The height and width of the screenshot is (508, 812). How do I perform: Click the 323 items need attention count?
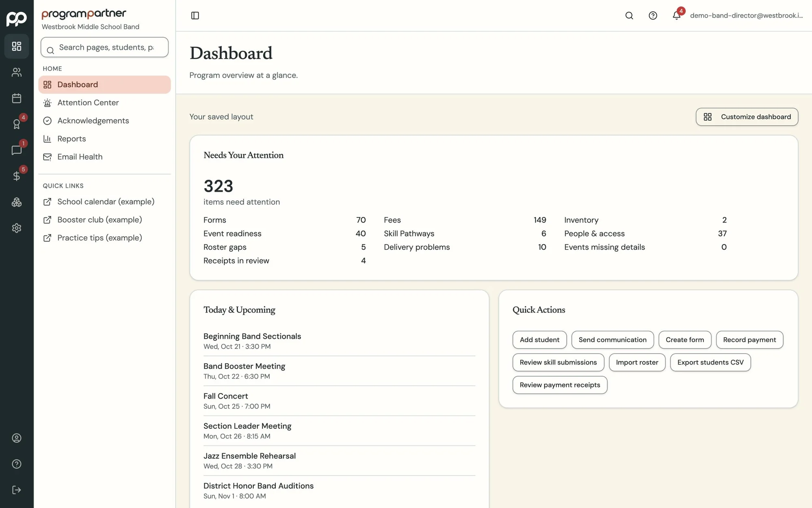242,192
